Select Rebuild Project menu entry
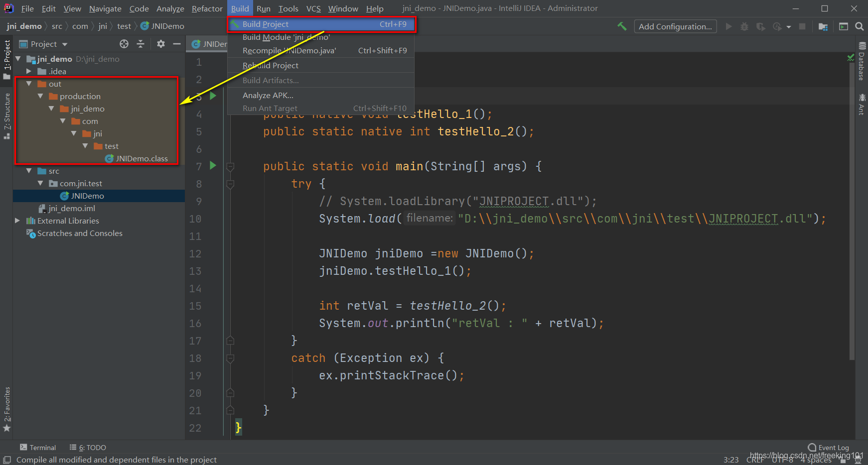This screenshot has height=465, width=868. point(321,66)
